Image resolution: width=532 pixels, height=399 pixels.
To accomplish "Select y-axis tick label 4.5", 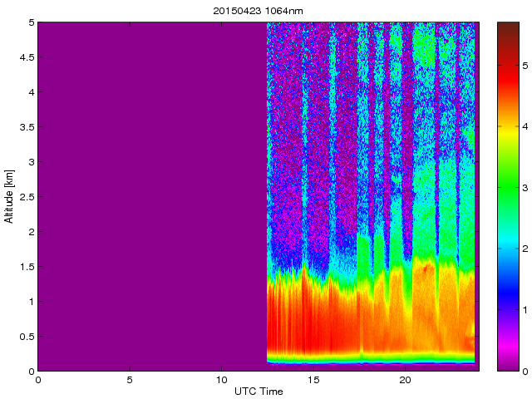I will click(x=25, y=58).
